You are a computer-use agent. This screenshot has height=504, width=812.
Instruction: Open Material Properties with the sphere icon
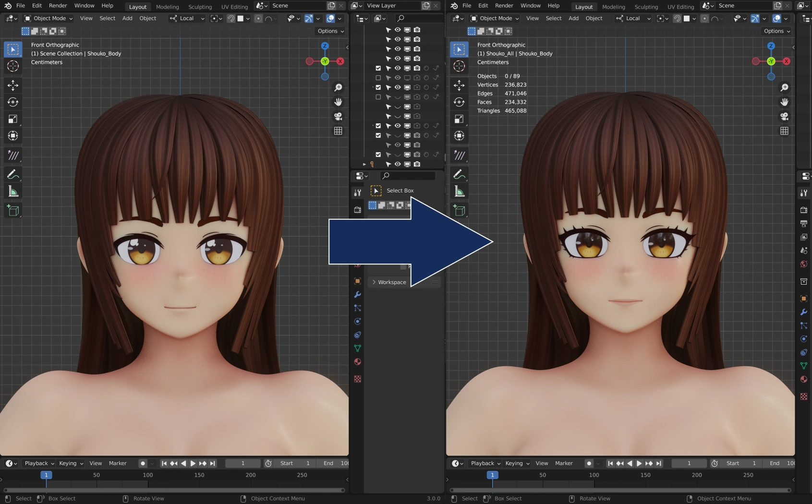coord(803,379)
